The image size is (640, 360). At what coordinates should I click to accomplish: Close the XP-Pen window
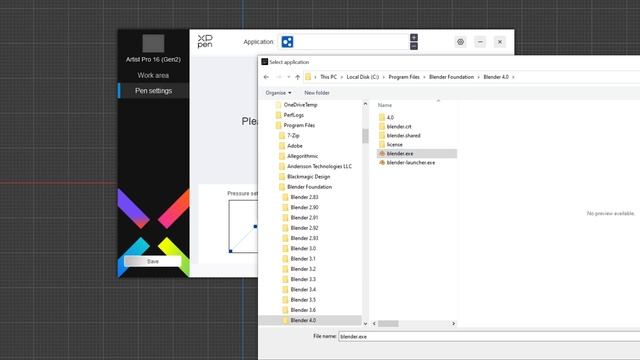click(x=500, y=42)
